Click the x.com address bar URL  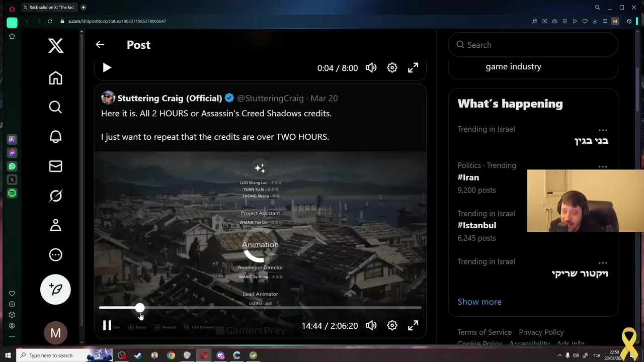click(117, 21)
